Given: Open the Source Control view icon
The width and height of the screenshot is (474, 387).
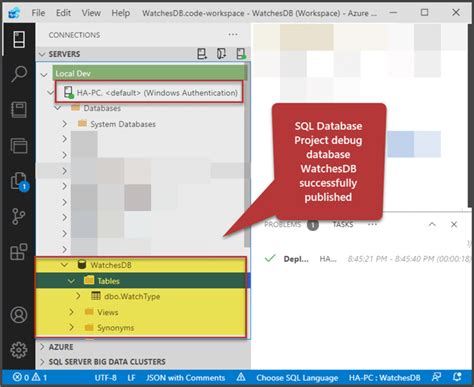Looking at the screenshot, I should tap(18, 217).
